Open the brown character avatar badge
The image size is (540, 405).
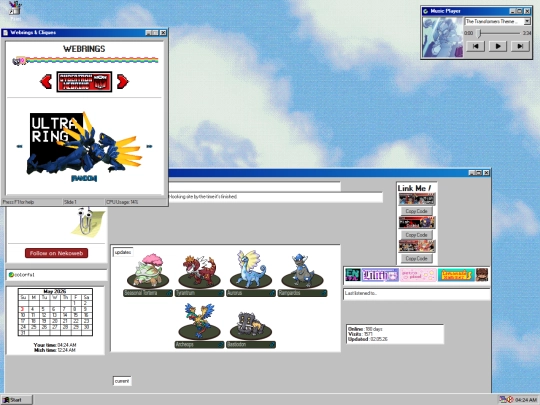(x=482, y=275)
